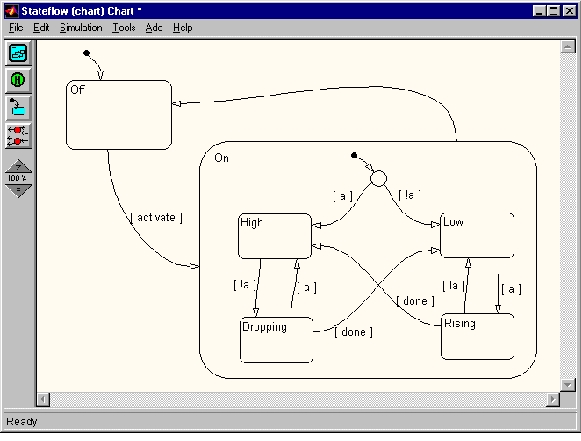Screen dimensions: 581x441
Task: Select the State tool in the left toolbar
Action: tap(18, 53)
